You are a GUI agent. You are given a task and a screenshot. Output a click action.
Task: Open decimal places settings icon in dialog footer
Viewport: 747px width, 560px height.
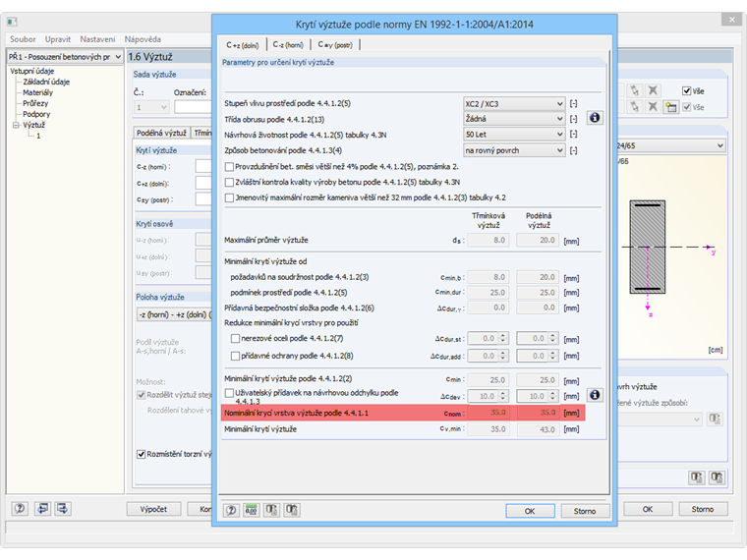click(251, 510)
